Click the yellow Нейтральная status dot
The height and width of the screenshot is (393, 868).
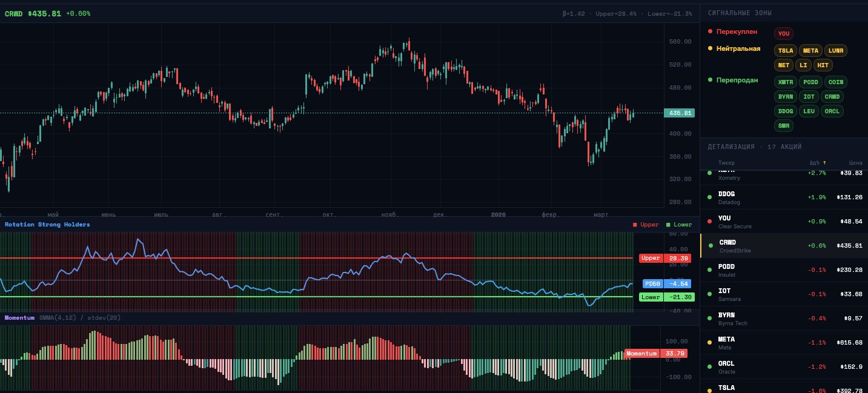point(710,48)
